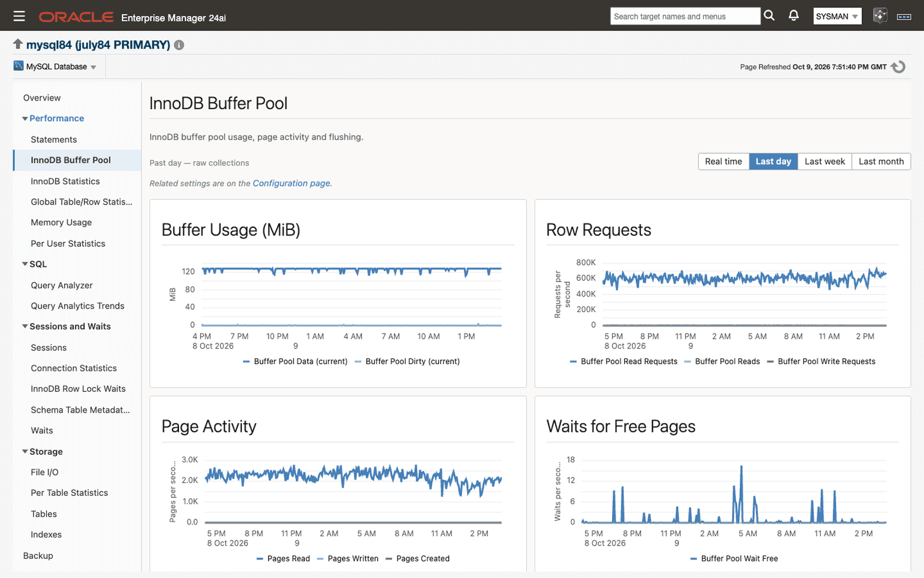Screen dimensions: 924x578
Task: Click the Oracle logo
Action: (x=76, y=17)
